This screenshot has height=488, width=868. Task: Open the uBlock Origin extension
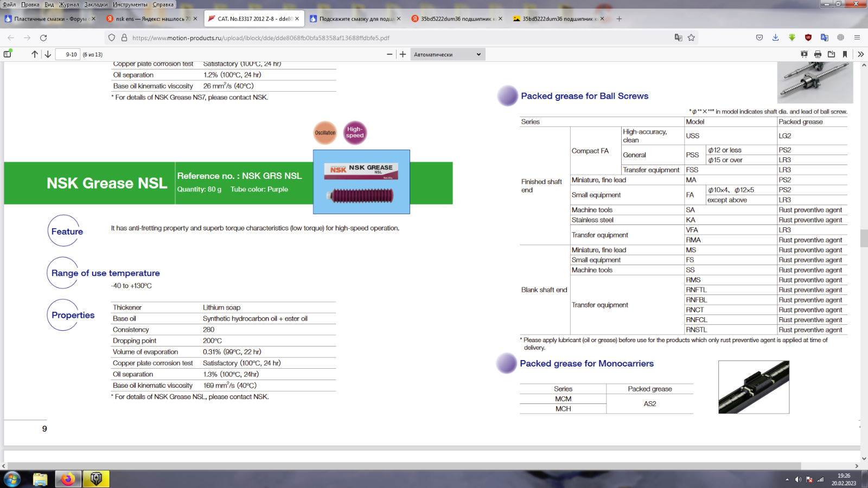pyautogui.click(x=808, y=37)
